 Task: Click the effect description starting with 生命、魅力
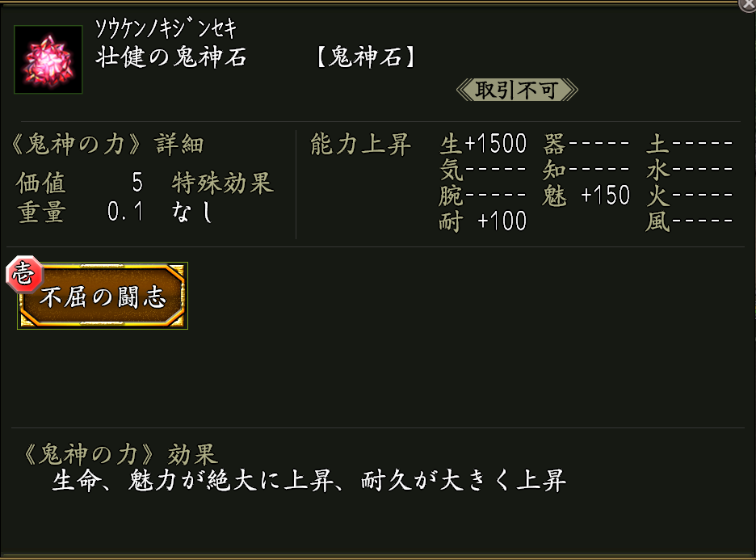point(309,481)
